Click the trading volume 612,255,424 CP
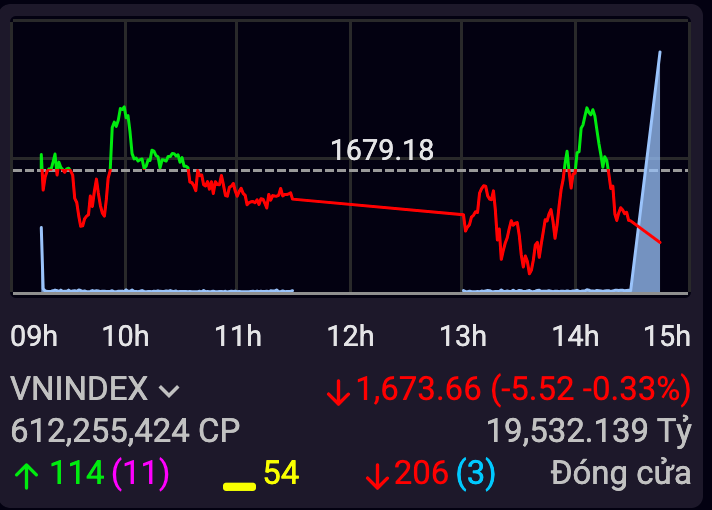The image size is (712, 510). (x=125, y=430)
